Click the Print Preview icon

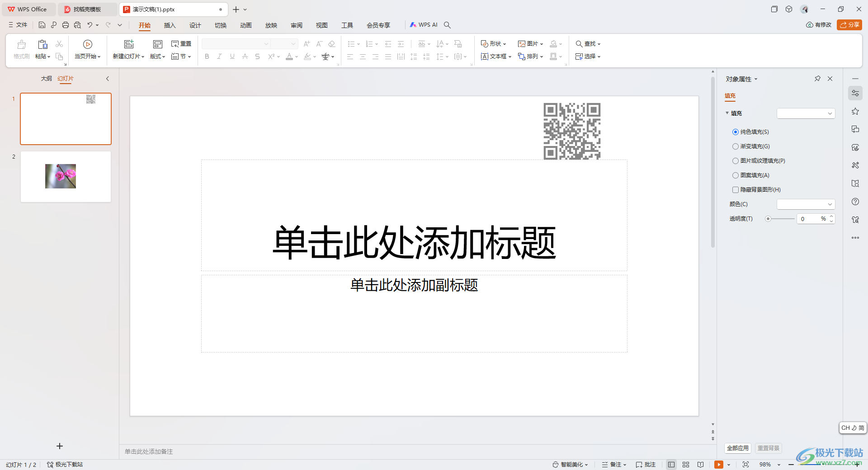(x=77, y=25)
